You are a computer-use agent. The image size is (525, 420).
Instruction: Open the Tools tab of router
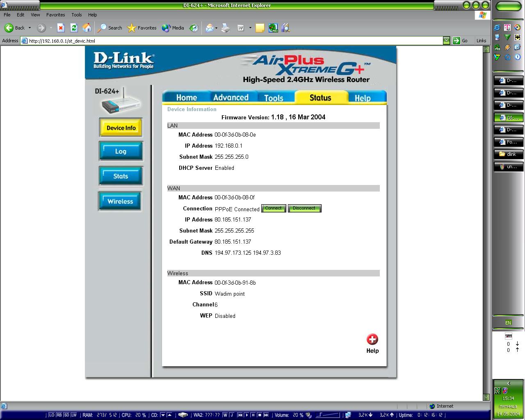pos(274,98)
